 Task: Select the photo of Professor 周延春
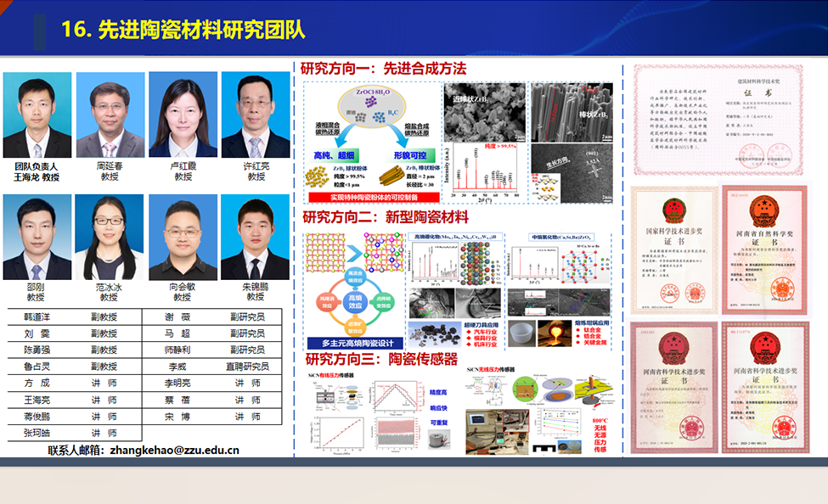click(110, 115)
